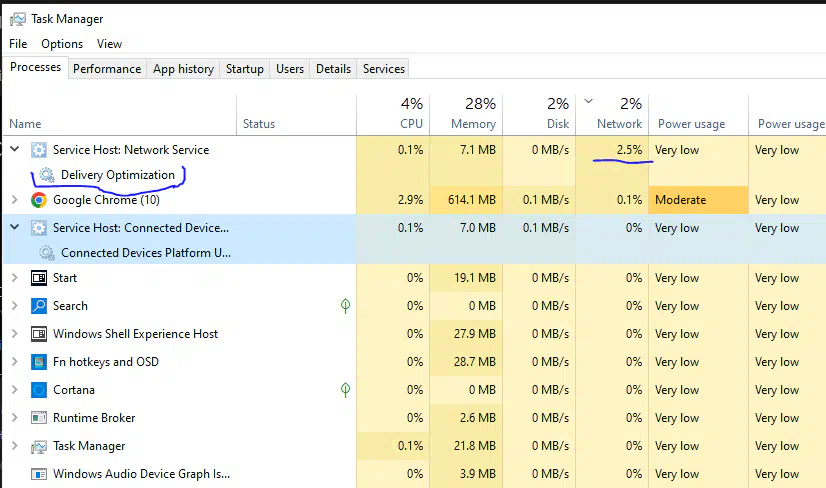Click the Runtime Broker process icon
Screen dimensions: 826x488
click(x=39, y=418)
